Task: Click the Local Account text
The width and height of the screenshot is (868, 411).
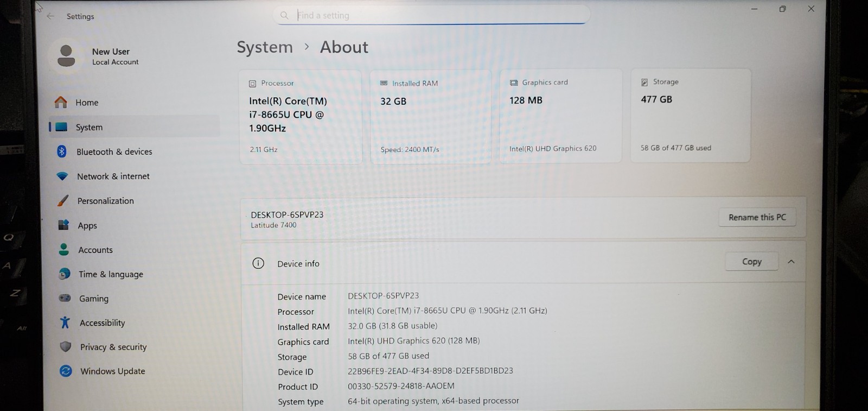Action: coord(115,62)
